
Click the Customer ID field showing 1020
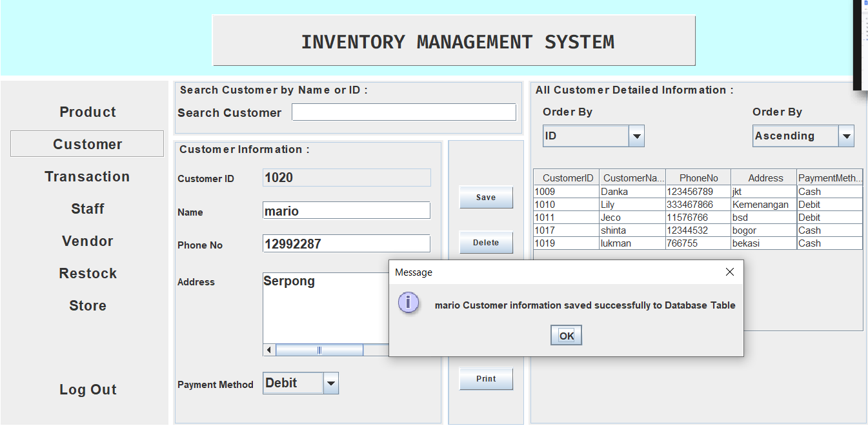tap(347, 178)
